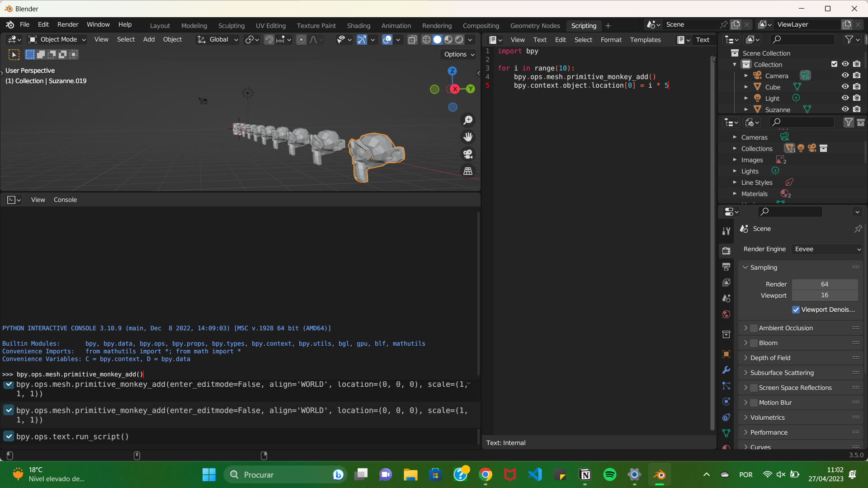Open the Scene properties tab icon
Image resolution: width=868 pixels, height=488 pixels.
[726, 299]
